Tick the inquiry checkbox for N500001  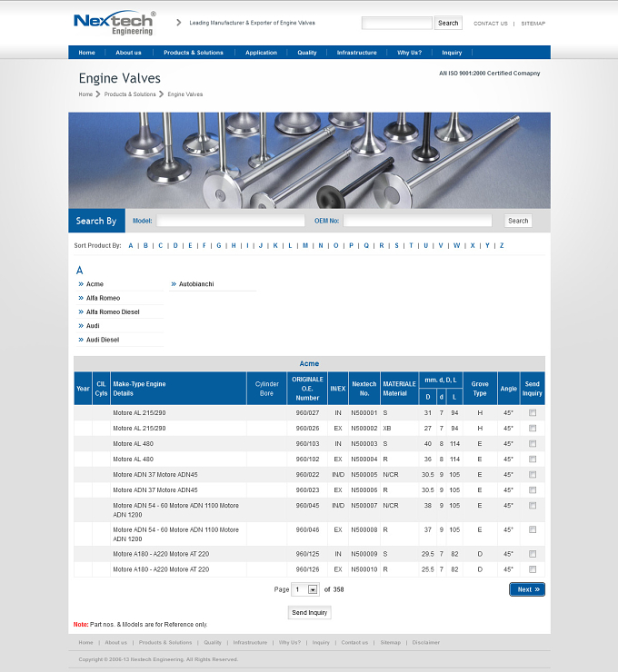(x=533, y=412)
